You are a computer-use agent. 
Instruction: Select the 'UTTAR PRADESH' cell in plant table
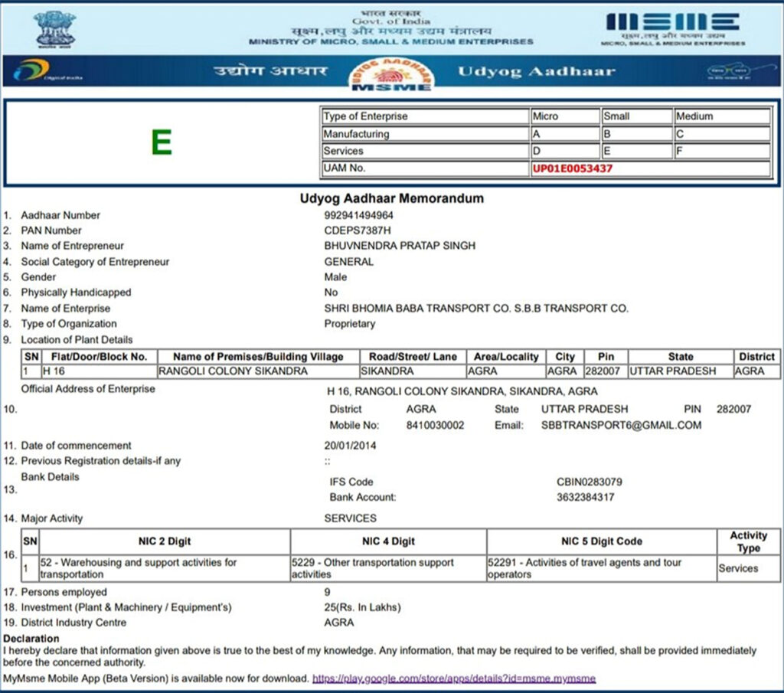681,371
